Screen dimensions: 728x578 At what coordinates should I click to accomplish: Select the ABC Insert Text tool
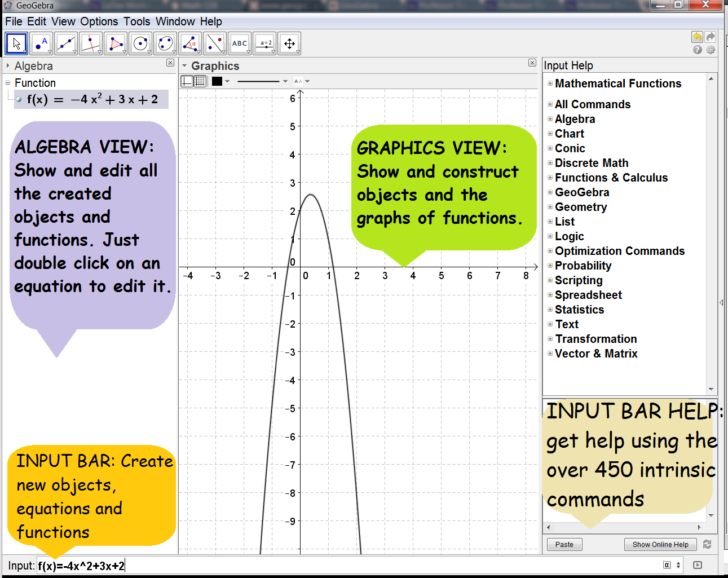tap(240, 43)
